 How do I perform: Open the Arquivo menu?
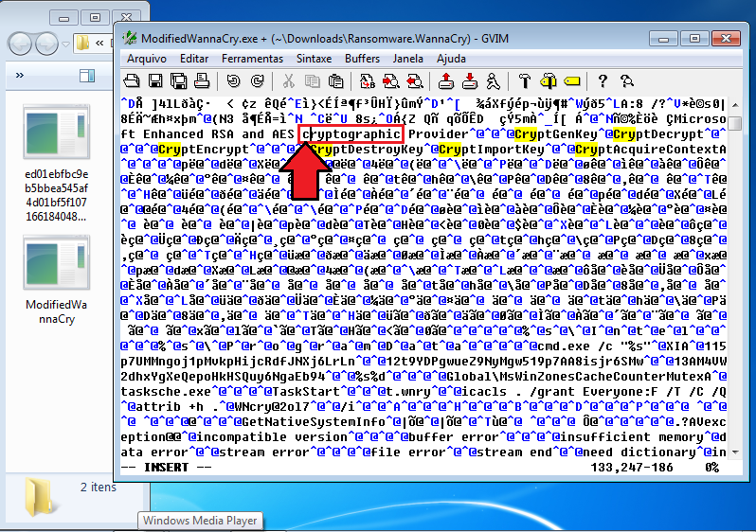[x=147, y=59]
